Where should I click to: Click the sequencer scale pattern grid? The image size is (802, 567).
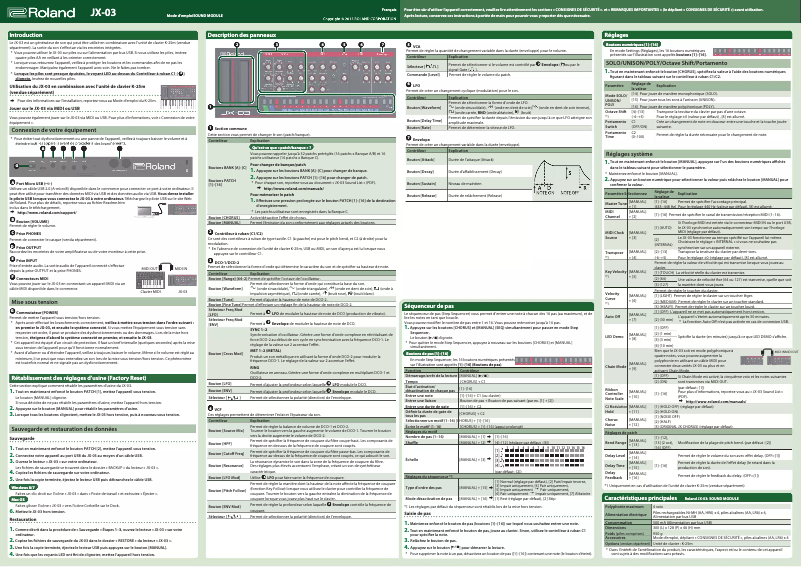539,459
